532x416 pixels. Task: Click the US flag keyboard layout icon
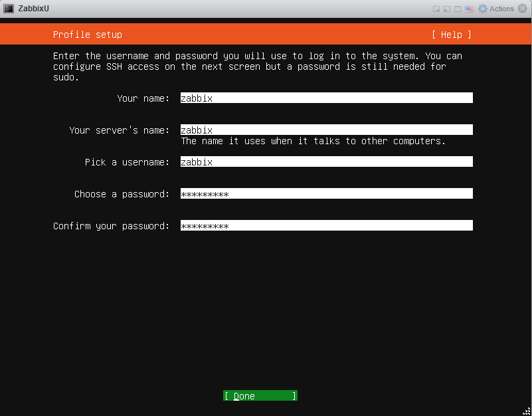pos(469,9)
